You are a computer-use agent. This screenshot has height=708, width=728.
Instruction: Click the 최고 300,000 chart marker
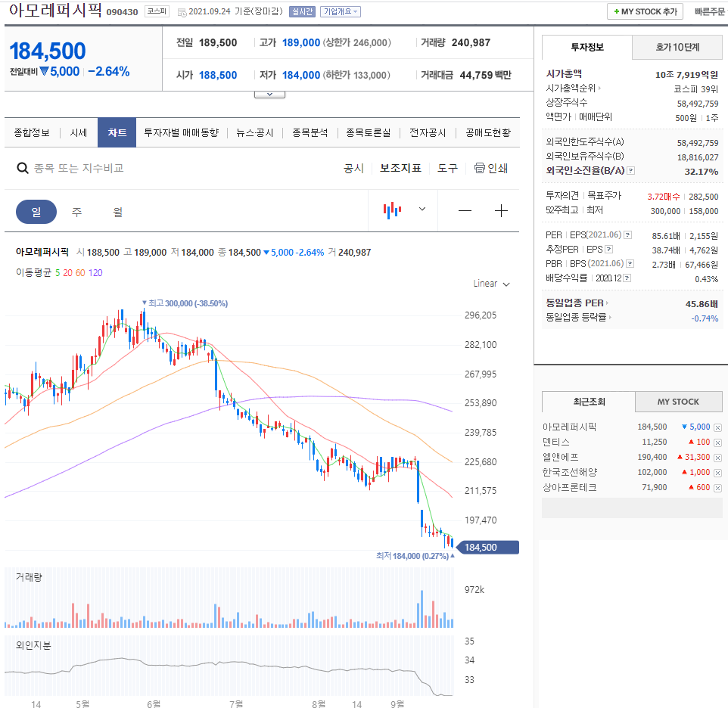[x=185, y=303]
